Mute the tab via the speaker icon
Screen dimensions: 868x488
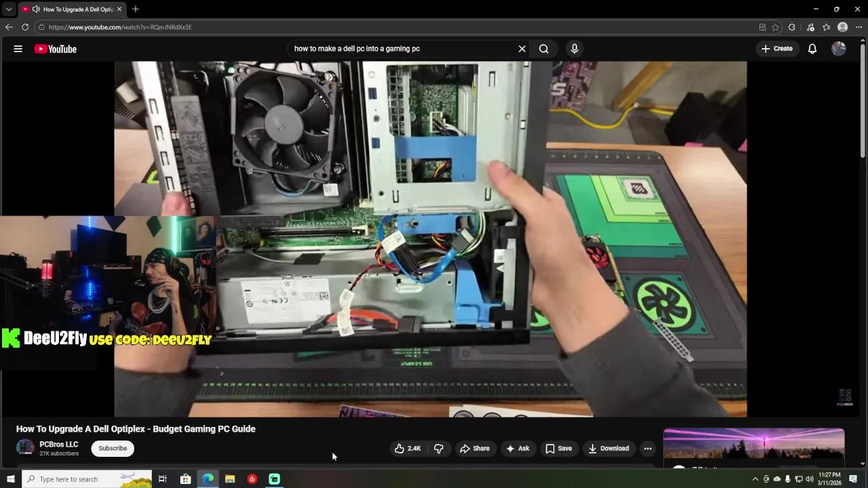36,9
